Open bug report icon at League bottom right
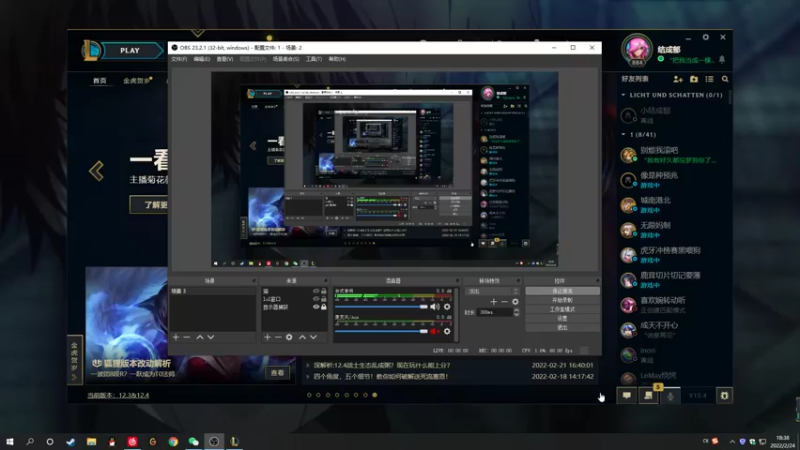 pyautogui.click(x=724, y=395)
